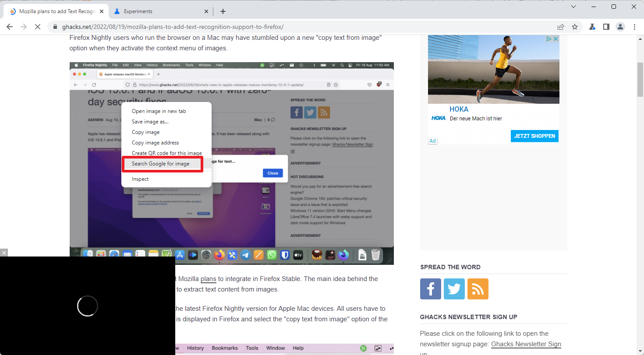The height and width of the screenshot is (355, 644).
Task: Click inside the address bar
Action: 263,27
